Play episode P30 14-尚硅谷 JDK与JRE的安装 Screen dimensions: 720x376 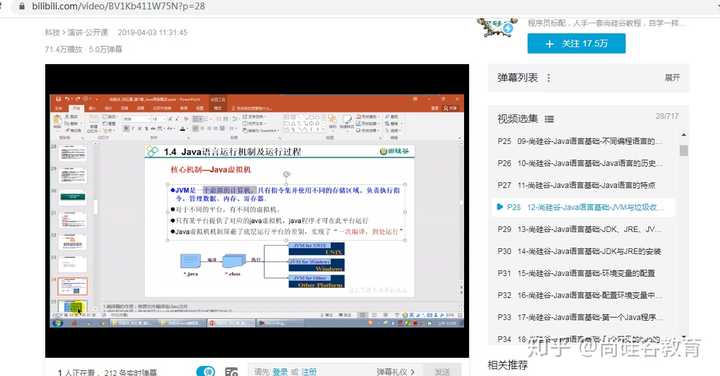[x=579, y=251]
